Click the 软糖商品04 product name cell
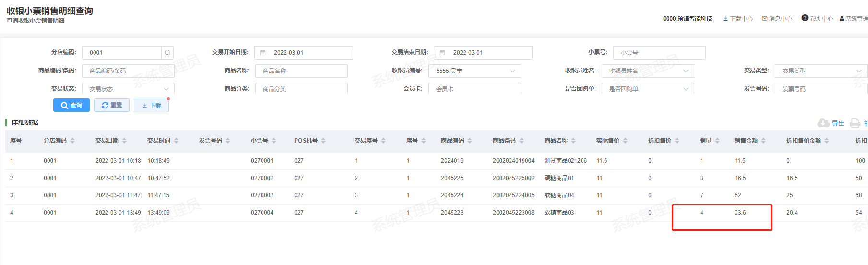This screenshot has width=868, height=265. tap(559, 195)
